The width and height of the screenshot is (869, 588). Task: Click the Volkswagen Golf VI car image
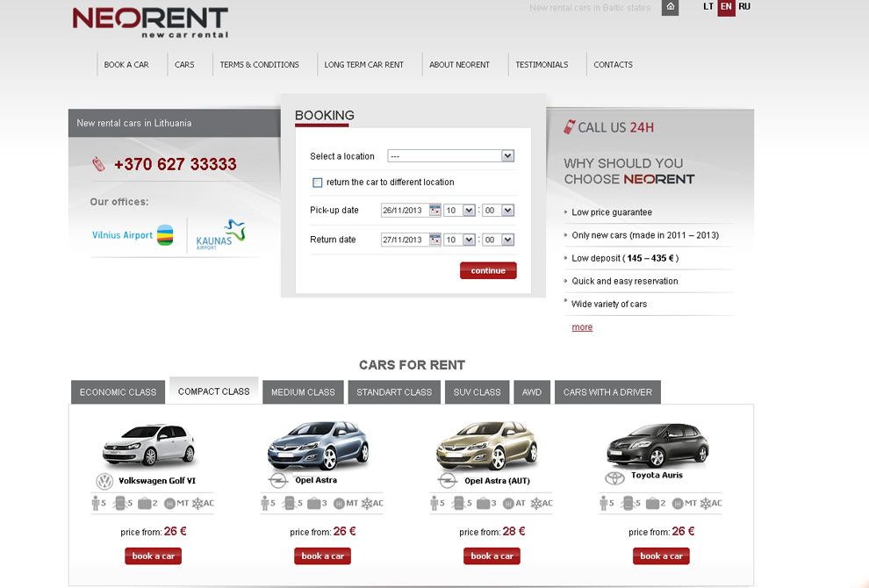tap(149, 444)
